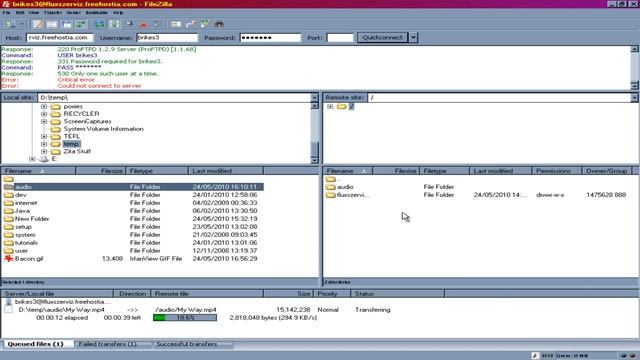Toggle the local directory tree view
Viewport: 640px width, 360px height.
point(51,24)
